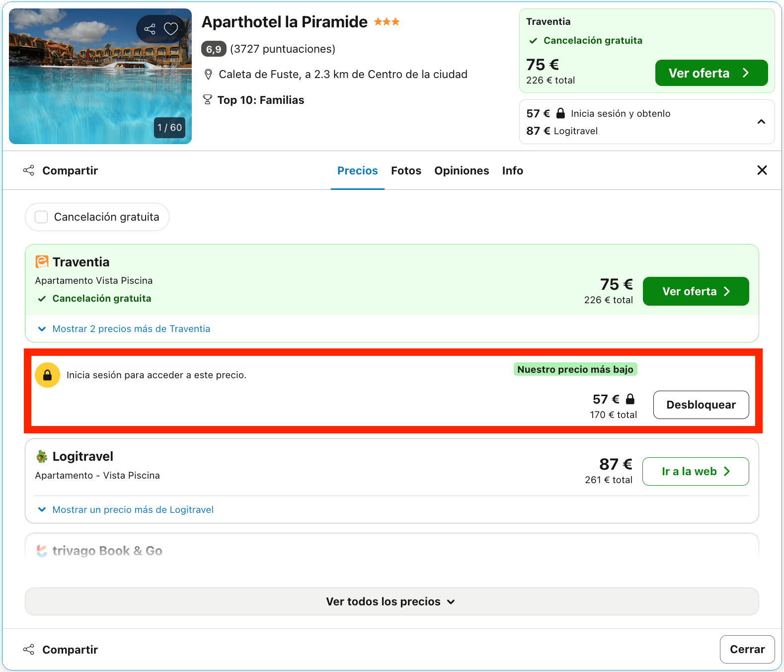Click the Apartamento Vista Piscina Traventia text

(x=94, y=280)
